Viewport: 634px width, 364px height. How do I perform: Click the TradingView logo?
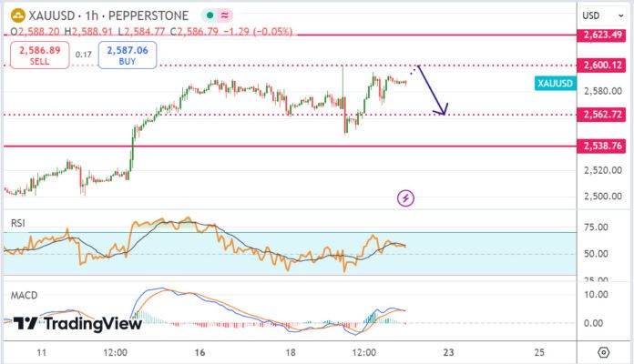(x=77, y=323)
